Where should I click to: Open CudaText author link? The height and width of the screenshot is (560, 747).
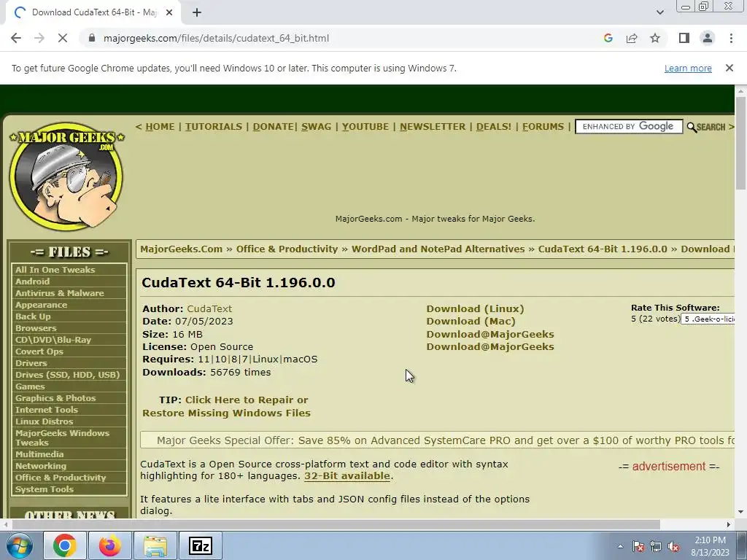point(209,308)
